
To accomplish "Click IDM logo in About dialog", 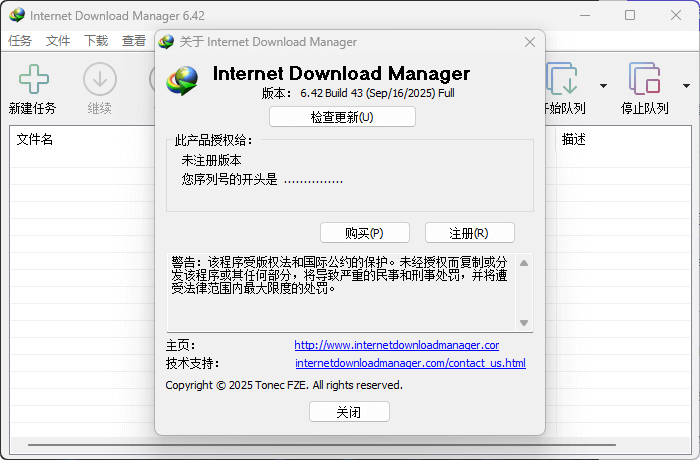I will pos(182,81).
